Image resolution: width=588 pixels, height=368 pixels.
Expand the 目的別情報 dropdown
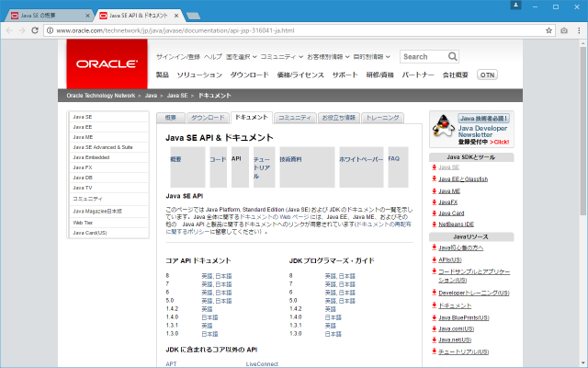coord(371,57)
